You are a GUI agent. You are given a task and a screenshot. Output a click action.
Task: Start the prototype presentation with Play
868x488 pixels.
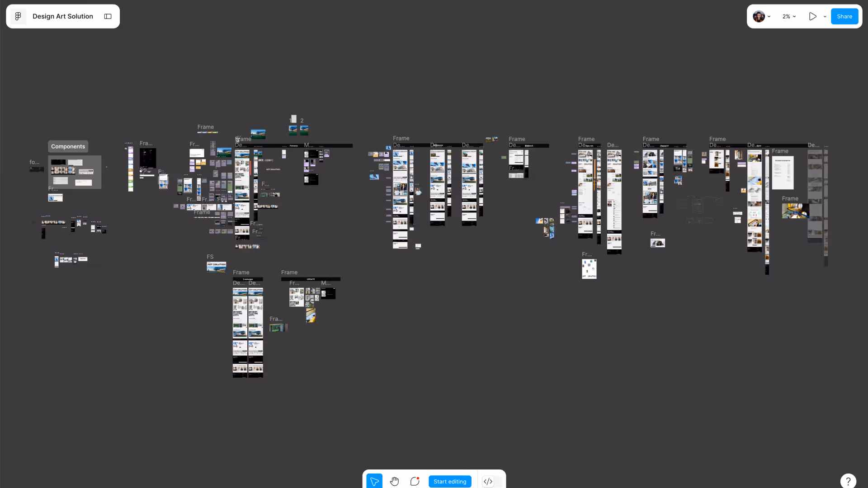(812, 16)
